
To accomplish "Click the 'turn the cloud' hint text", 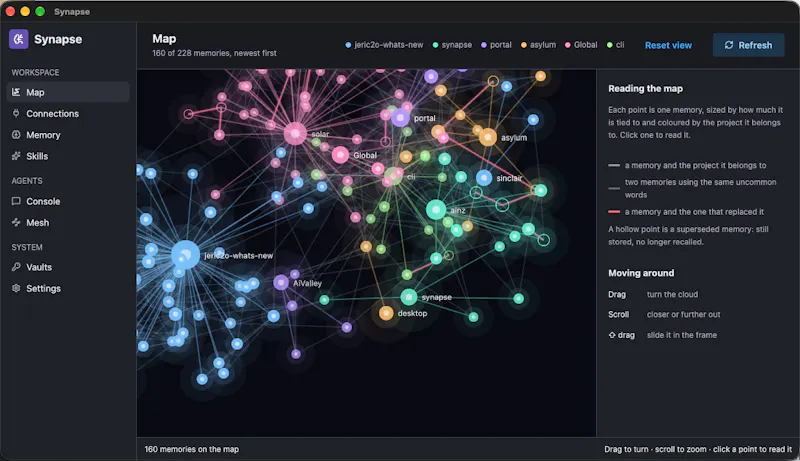I will point(672,294).
